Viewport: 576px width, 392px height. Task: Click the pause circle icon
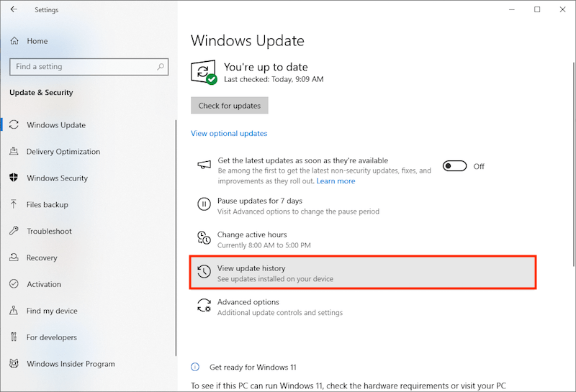click(204, 204)
